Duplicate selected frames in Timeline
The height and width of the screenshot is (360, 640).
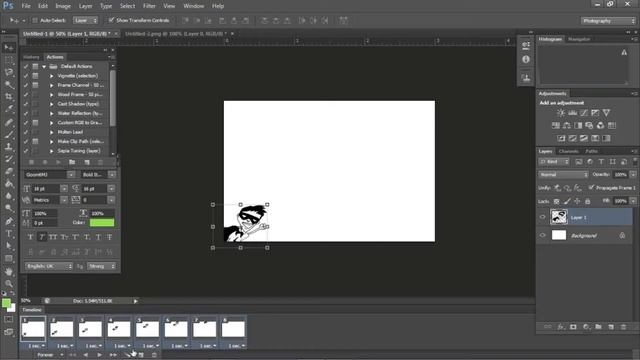141,355
